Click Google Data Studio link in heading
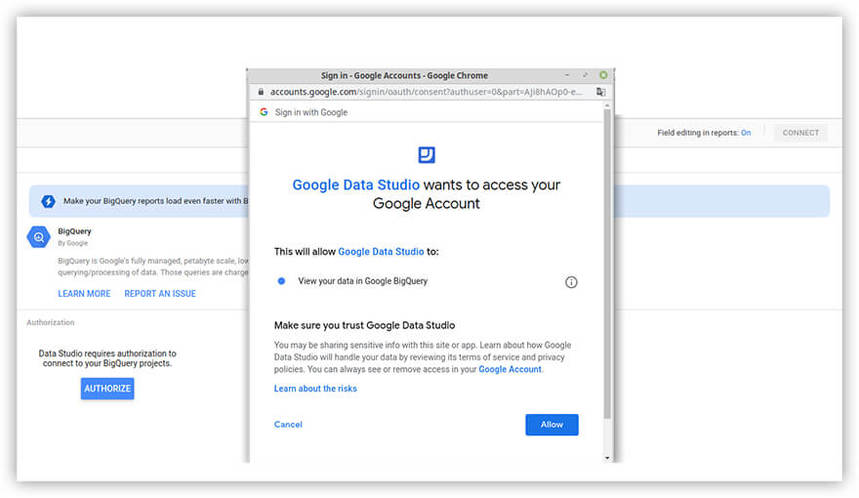Screen dimensions: 859x498 click(x=355, y=185)
